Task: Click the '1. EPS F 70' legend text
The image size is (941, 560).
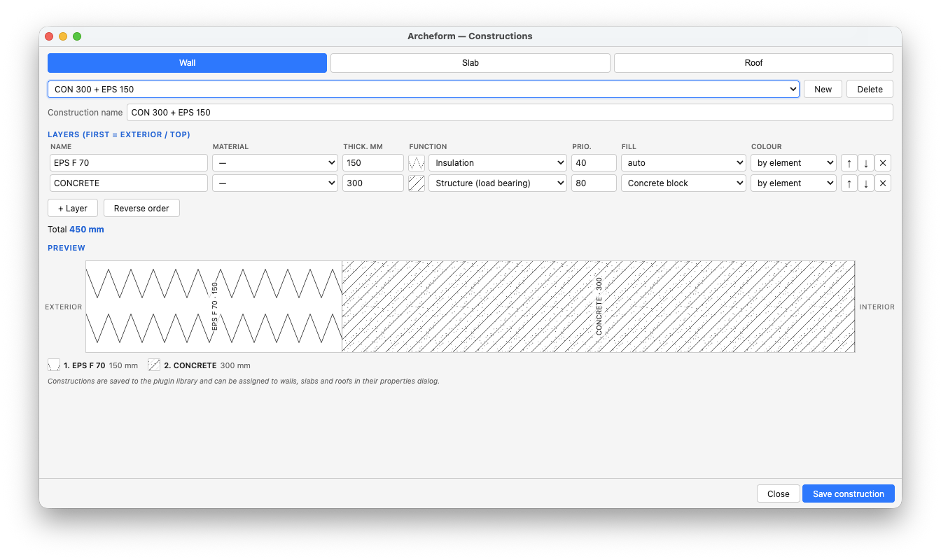Action: pyautogui.click(x=84, y=365)
